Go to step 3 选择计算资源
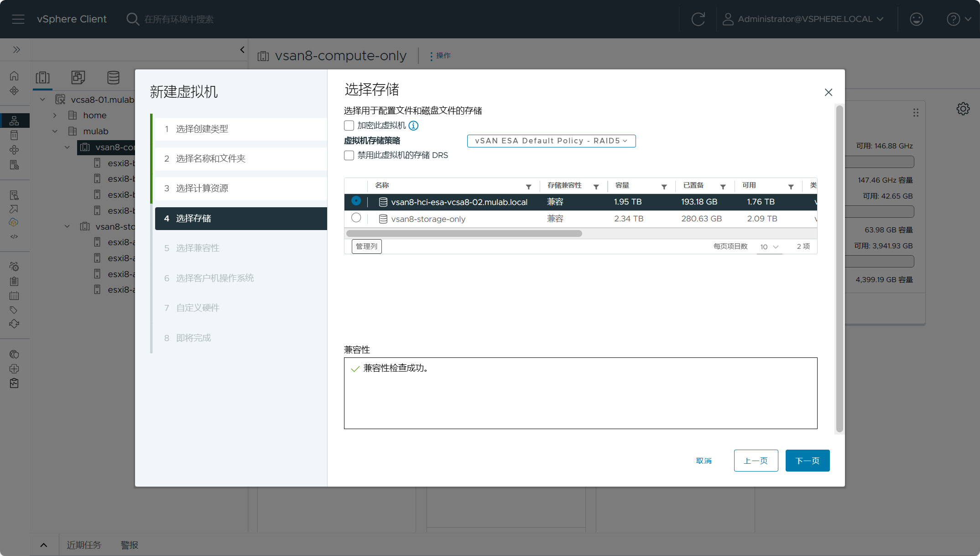980x556 pixels. pyautogui.click(x=241, y=189)
